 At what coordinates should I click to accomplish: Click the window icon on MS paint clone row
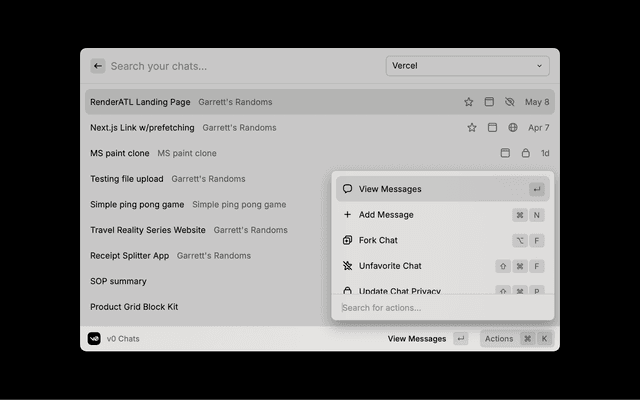tap(506, 154)
